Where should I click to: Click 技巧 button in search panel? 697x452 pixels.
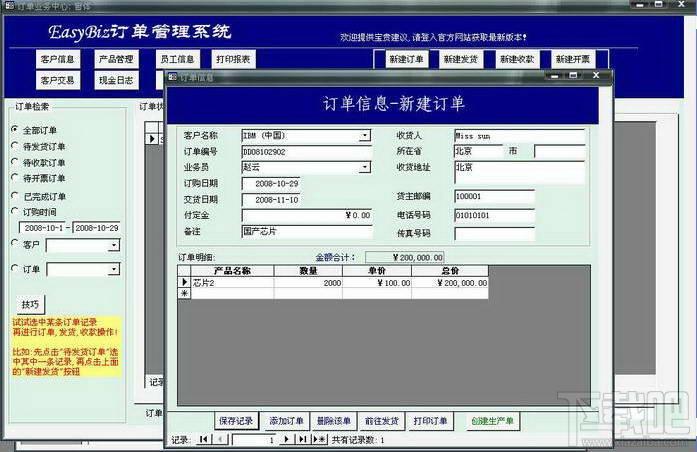click(x=30, y=304)
